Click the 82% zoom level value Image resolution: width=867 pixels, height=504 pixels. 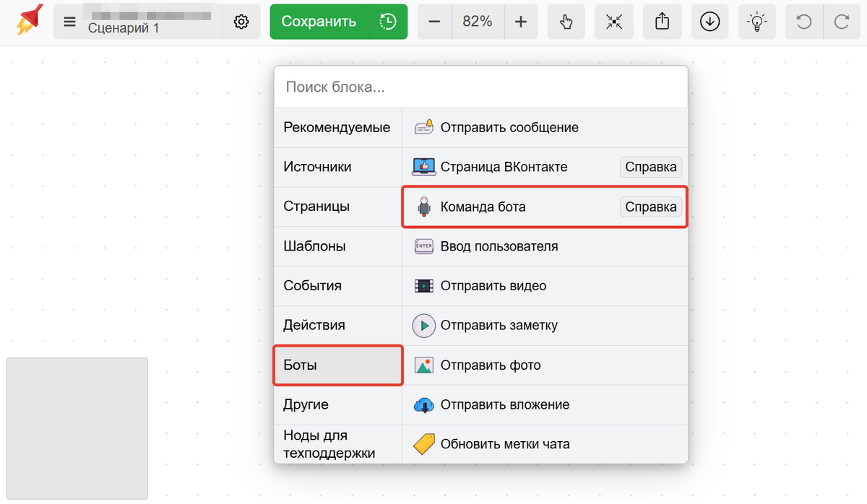(478, 22)
